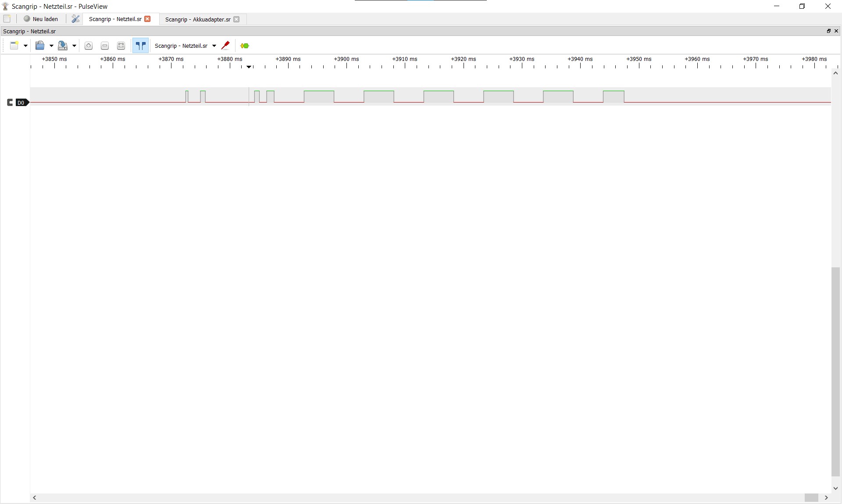
Task: Toggle the cursors display button
Action: click(x=141, y=46)
